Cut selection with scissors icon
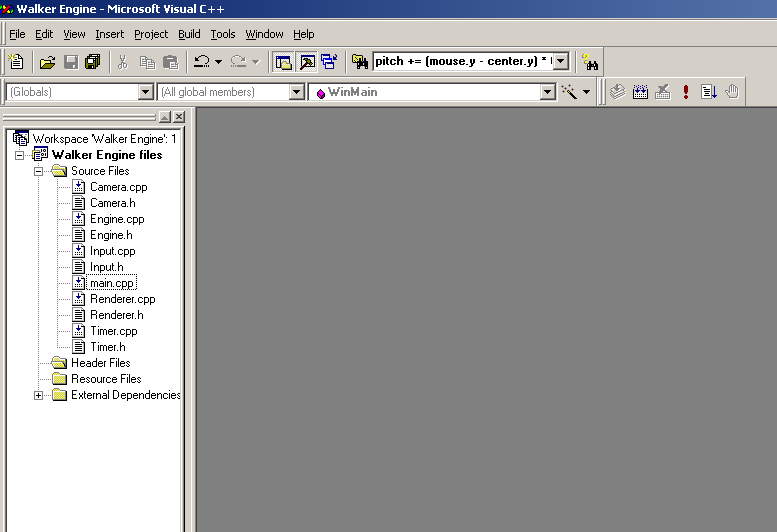The height and width of the screenshot is (532, 777). click(x=122, y=62)
